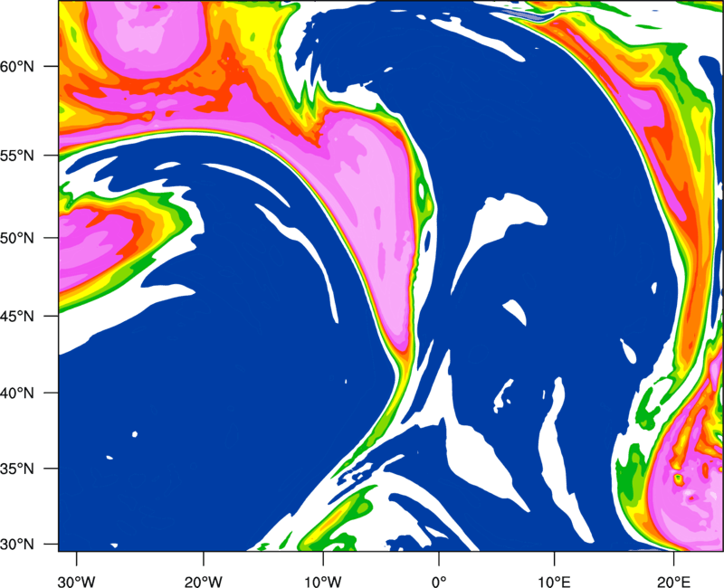Click the 30°N latitude label

point(17,545)
